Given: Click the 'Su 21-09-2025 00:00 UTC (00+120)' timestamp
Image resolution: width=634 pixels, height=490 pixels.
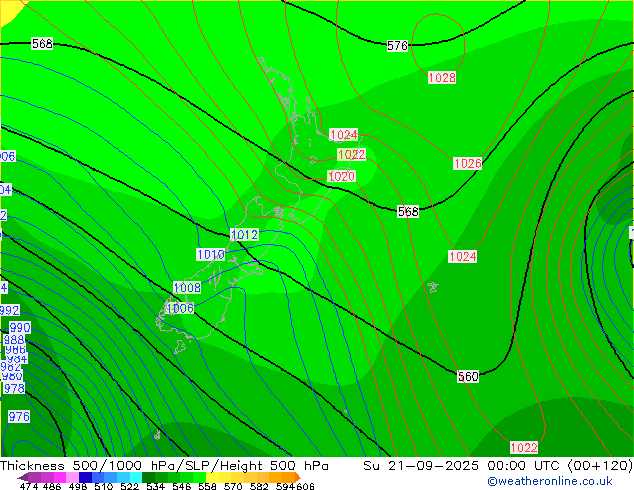Looking at the screenshot, I should coord(498,466).
